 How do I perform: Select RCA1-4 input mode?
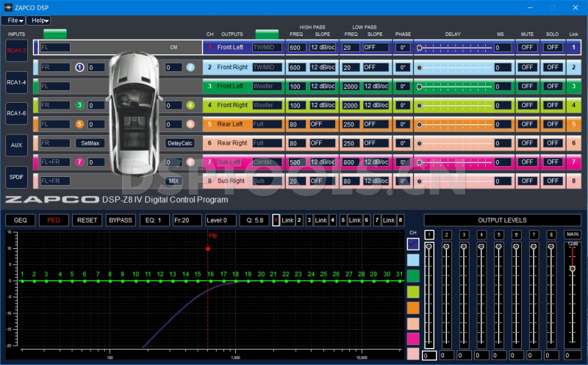tap(16, 82)
